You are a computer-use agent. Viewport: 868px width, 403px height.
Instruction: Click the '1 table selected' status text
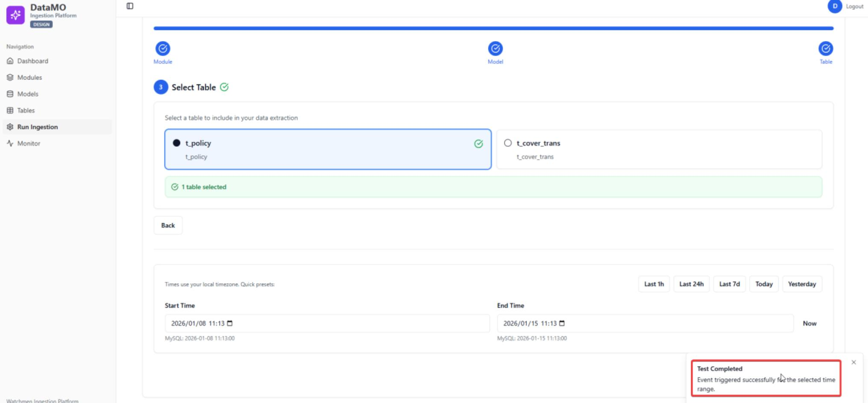pos(204,187)
